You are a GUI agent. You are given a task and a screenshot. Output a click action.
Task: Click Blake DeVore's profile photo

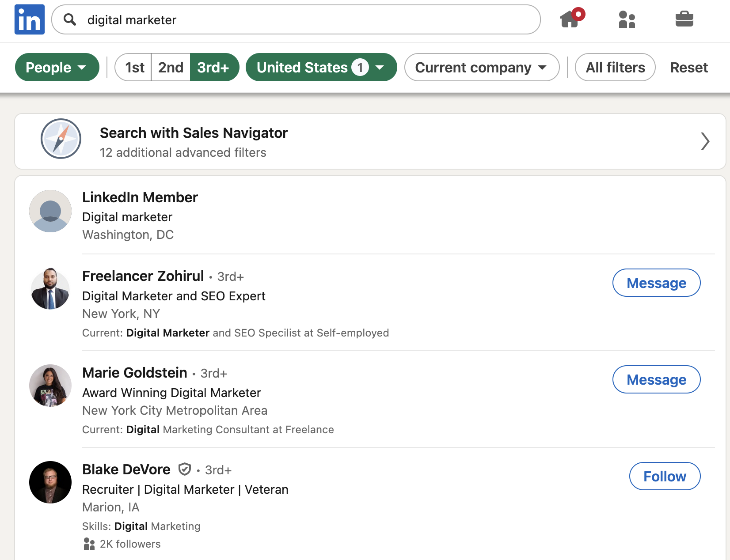click(x=50, y=482)
